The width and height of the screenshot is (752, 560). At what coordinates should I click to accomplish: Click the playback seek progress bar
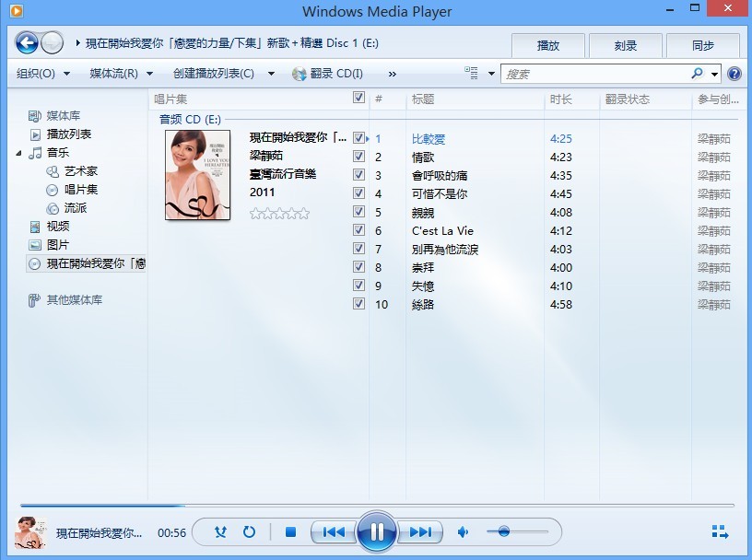pyautogui.click(x=377, y=506)
